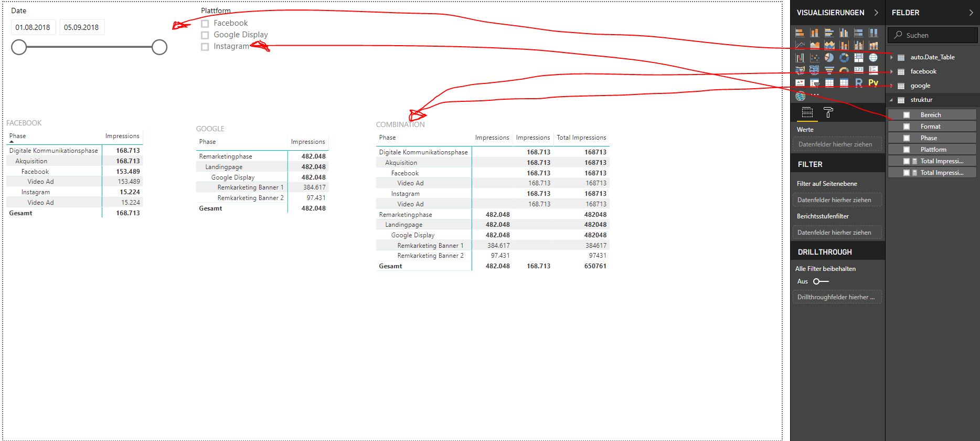The width and height of the screenshot is (980, 441).
Task: Click the Total Impressions column header
Action: (x=581, y=138)
